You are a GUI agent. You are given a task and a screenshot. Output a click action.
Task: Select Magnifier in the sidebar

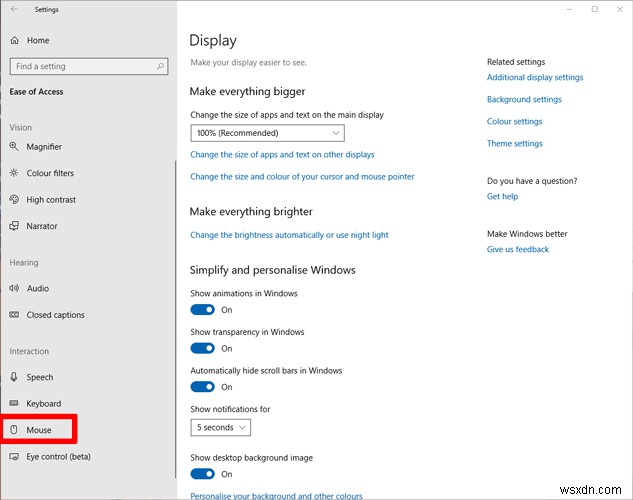44,147
